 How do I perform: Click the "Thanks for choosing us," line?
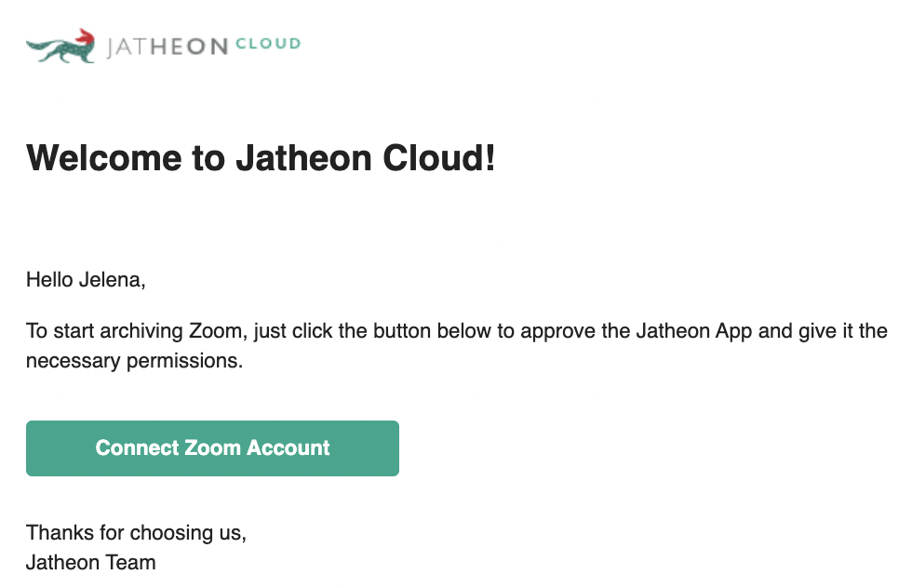[136, 533]
